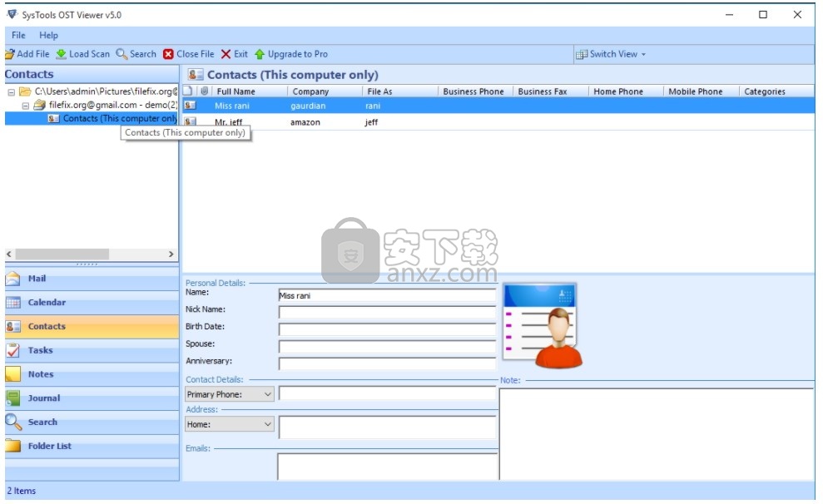Click the Anniversary input field
Screen dimensions: 823x504
(387, 364)
